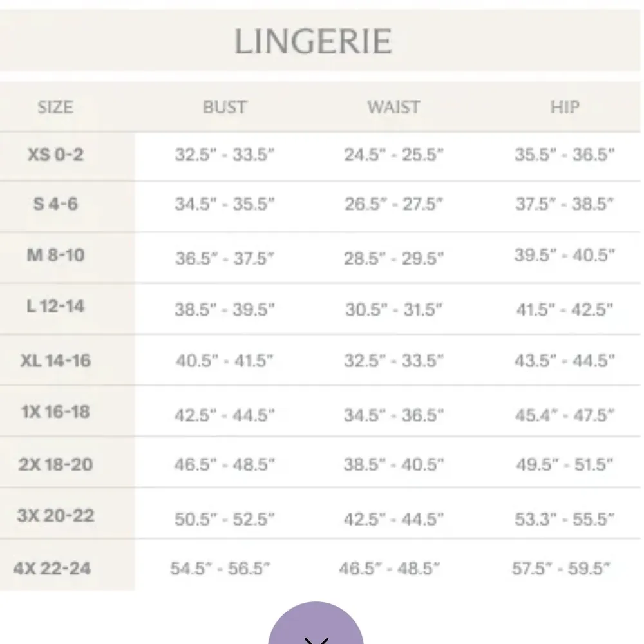Screen dimensions: 644x644
Task: Click the S 4-6 size row label
Action: pos(55,205)
